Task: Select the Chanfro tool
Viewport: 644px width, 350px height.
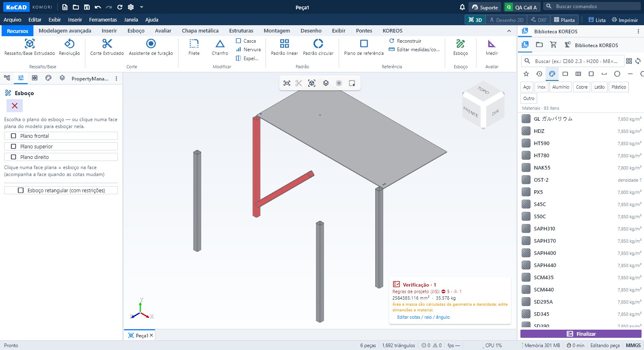Action: pos(220,47)
